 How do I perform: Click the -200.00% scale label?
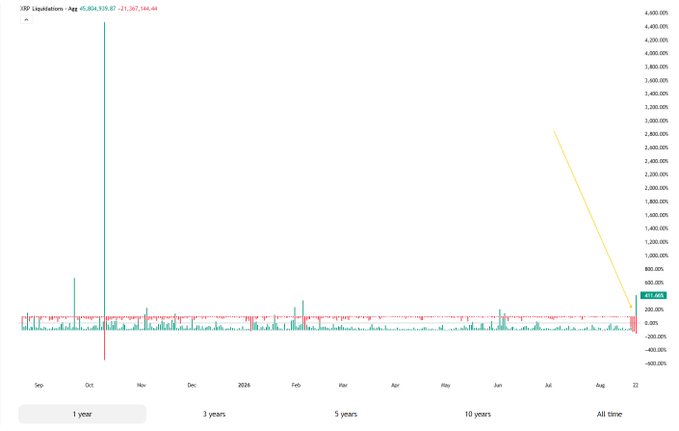coord(655,337)
